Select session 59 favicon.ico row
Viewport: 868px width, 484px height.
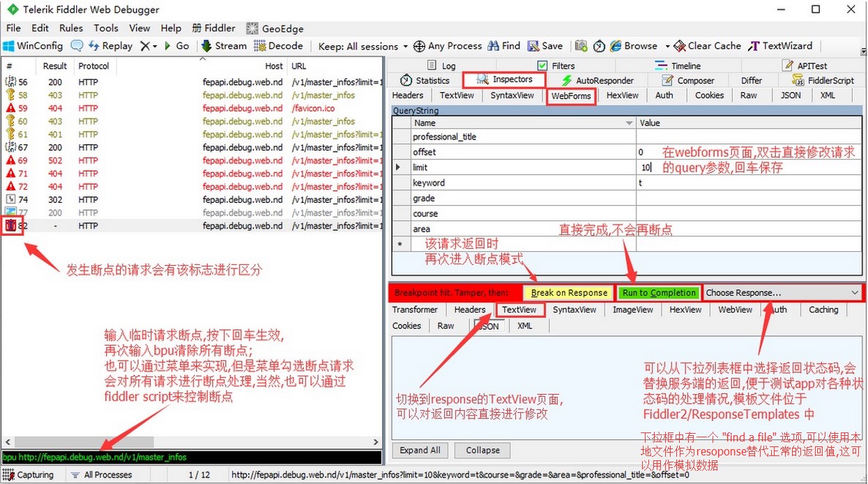click(192, 108)
